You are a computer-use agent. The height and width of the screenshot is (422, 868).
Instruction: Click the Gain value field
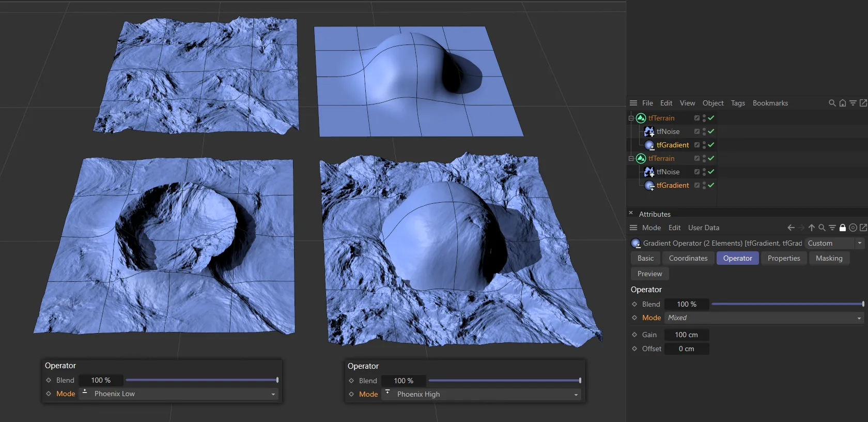[x=686, y=335]
